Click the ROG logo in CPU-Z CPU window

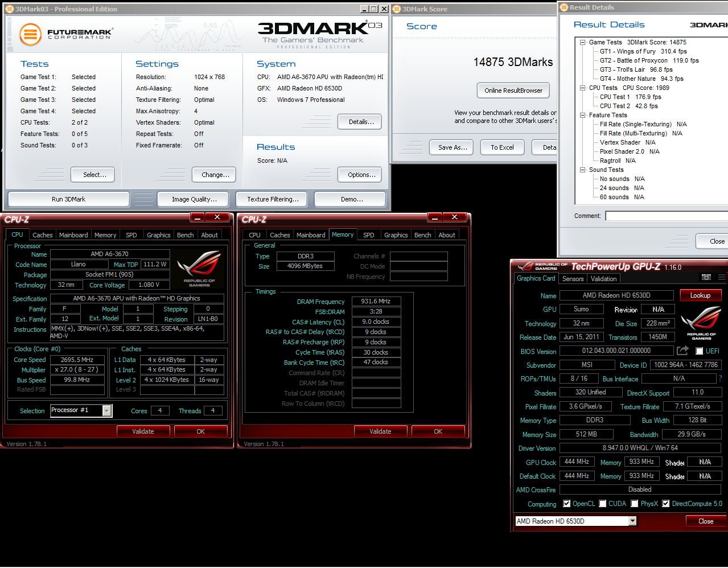coord(199,268)
